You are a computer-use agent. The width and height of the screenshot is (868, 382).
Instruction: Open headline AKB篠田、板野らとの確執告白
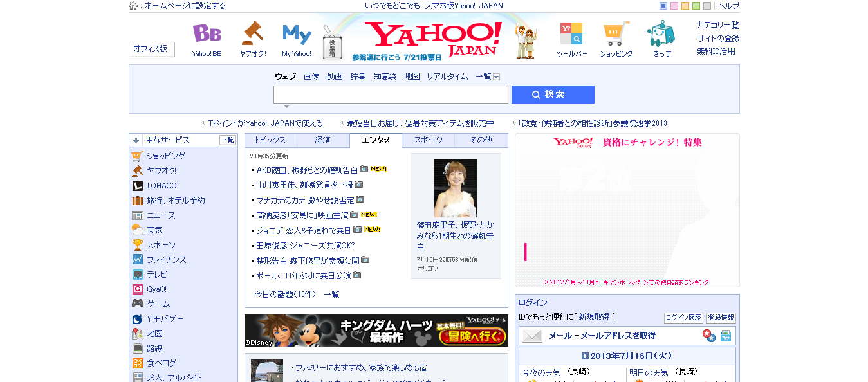point(307,170)
